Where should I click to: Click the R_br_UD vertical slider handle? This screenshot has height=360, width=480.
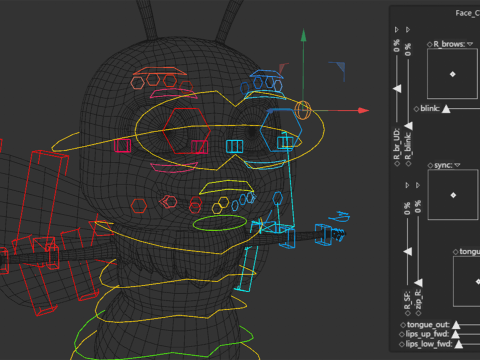(x=397, y=88)
